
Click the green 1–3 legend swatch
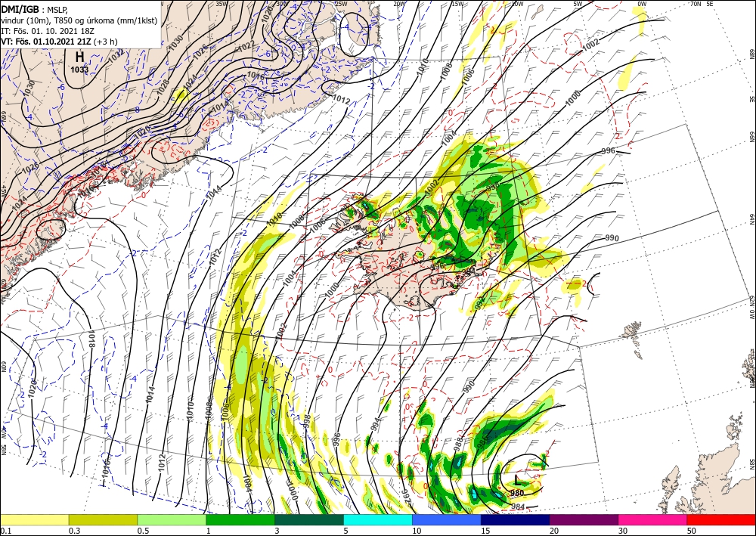tap(240, 519)
